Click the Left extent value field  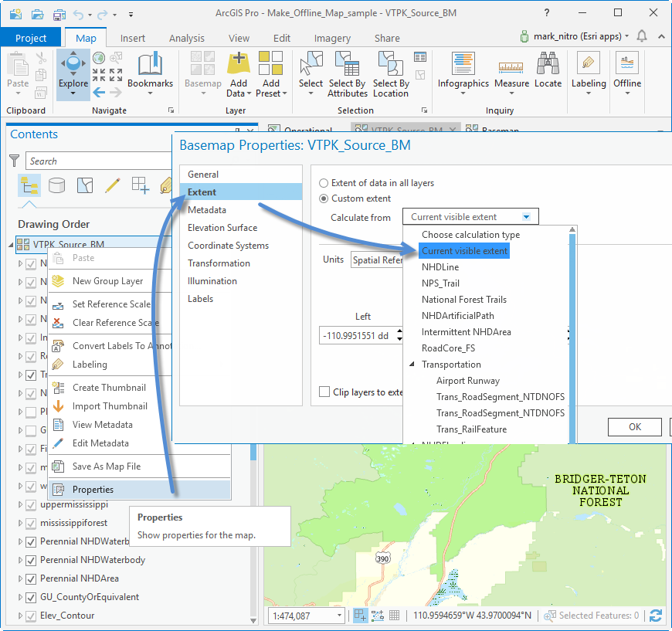tap(357, 335)
